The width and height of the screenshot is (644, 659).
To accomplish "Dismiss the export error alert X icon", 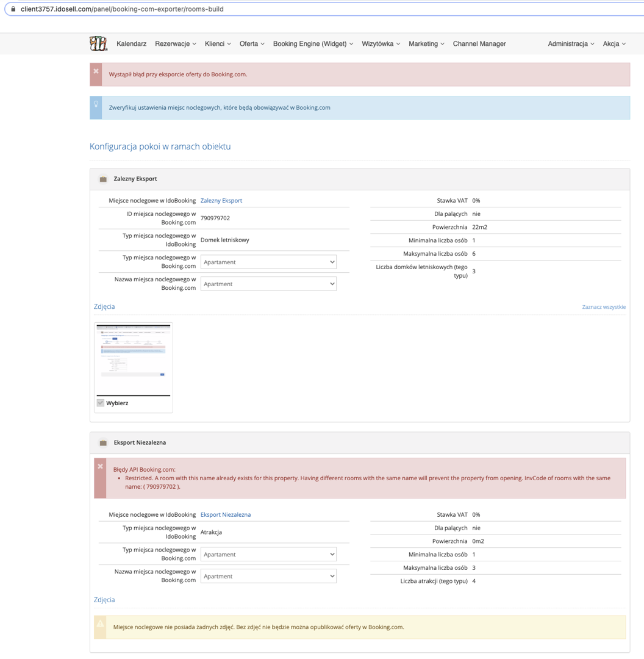I will tap(96, 71).
